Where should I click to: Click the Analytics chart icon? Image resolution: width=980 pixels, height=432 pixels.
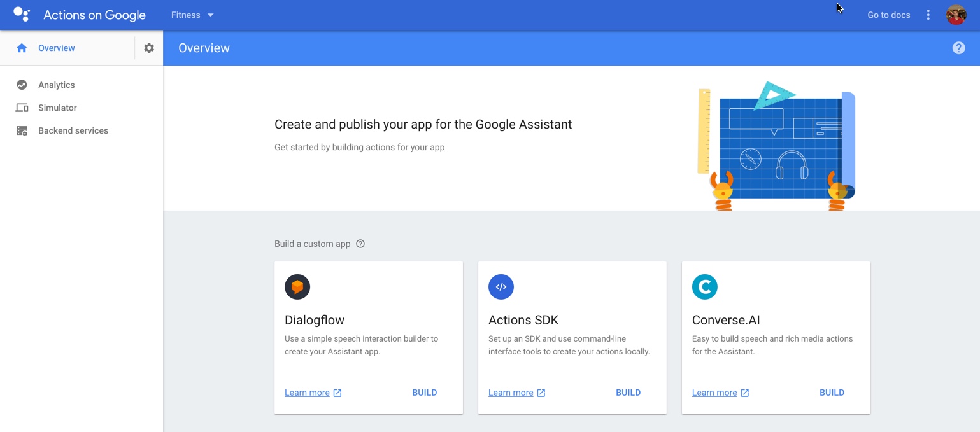[x=22, y=85]
